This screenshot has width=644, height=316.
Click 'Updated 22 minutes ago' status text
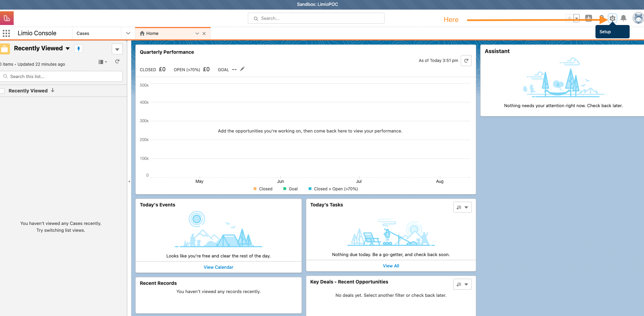[x=41, y=64]
